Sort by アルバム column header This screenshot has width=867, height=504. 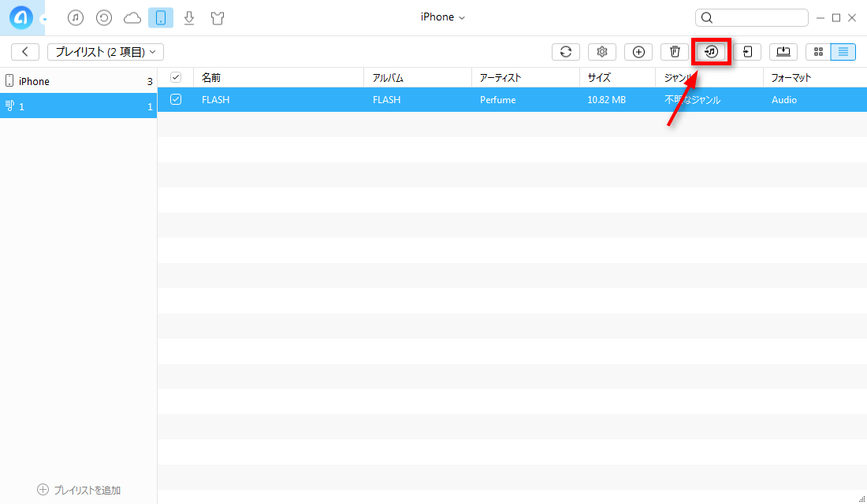click(418, 78)
